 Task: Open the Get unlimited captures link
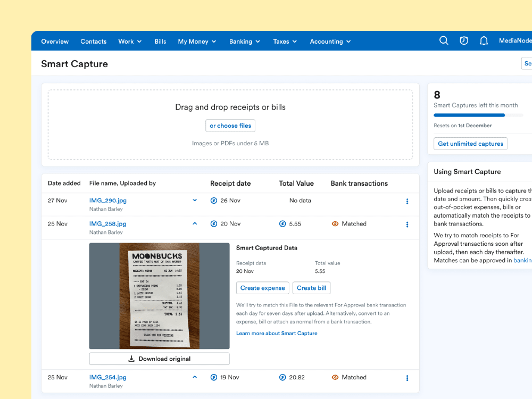pos(470,144)
